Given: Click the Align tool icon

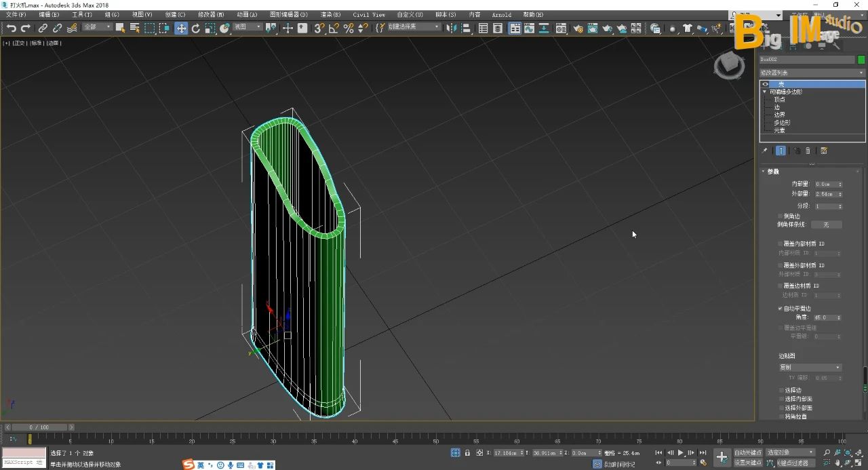Looking at the screenshot, I should pos(467,28).
